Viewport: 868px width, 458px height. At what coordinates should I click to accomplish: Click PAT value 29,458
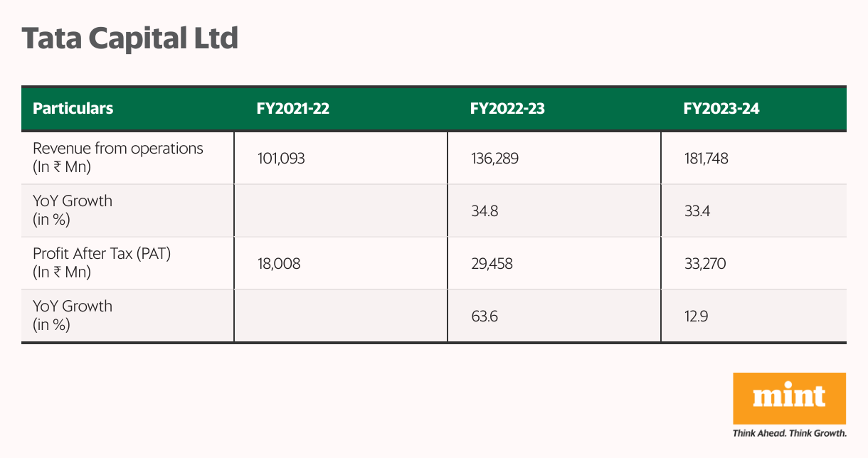coord(492,264)
